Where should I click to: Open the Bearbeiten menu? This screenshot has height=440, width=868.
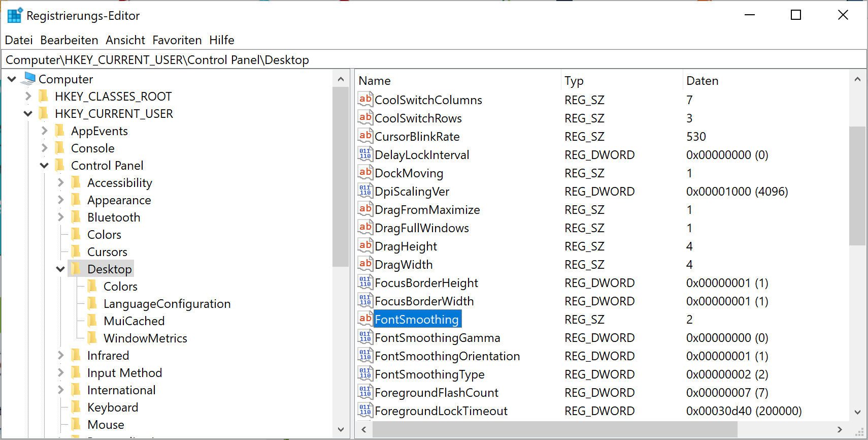(x=69, y=40)
